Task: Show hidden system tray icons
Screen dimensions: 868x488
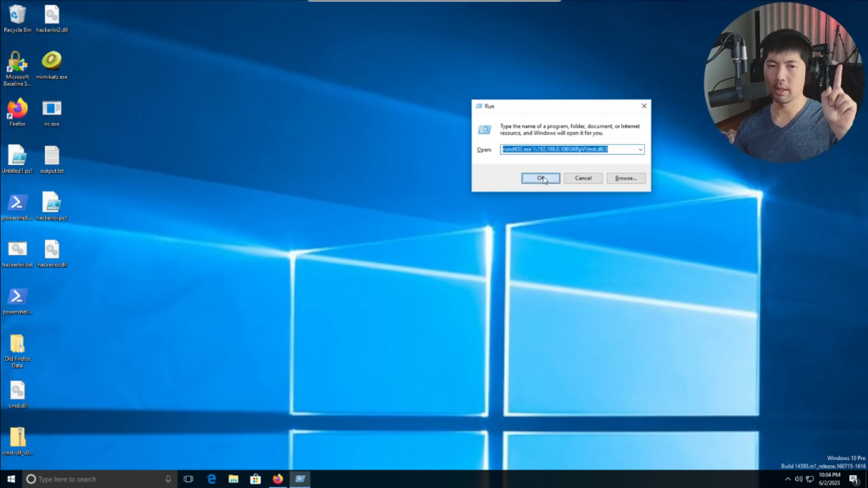Action: (787, 480)
